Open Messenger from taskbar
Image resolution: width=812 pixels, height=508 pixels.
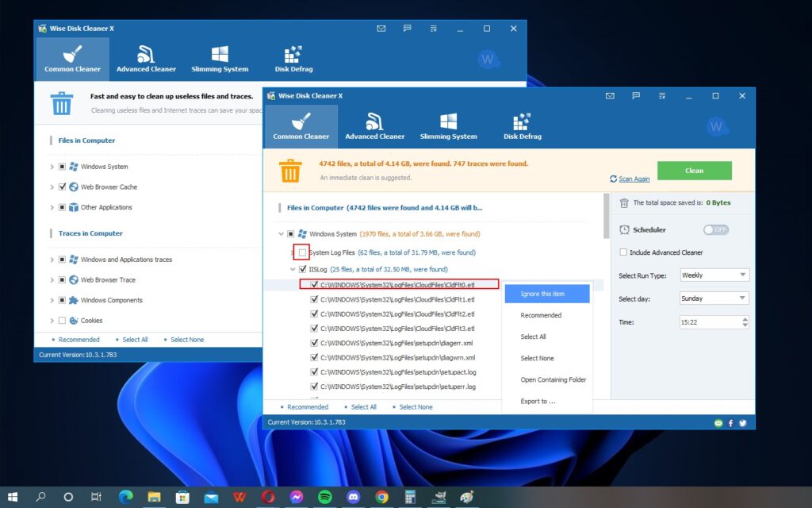pos(297,497)
